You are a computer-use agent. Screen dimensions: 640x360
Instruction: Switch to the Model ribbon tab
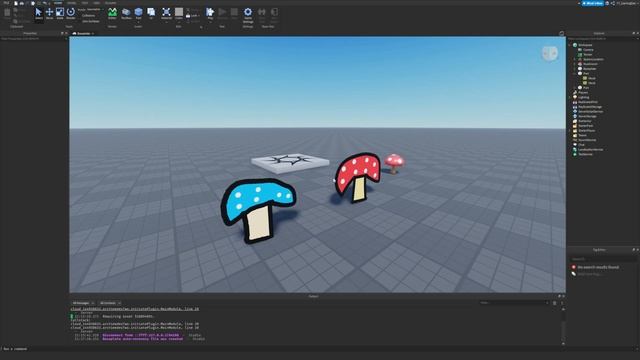(71, 3)
